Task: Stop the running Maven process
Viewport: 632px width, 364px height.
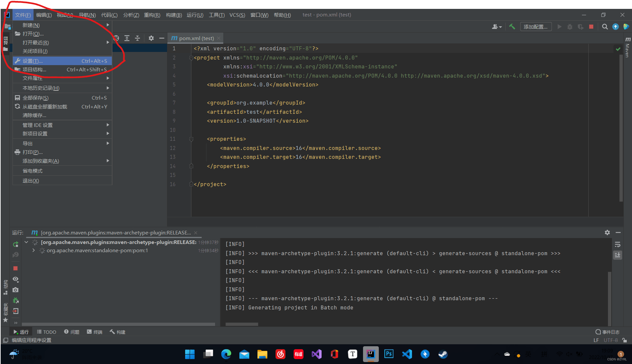Action: click(x=15, y=268)
